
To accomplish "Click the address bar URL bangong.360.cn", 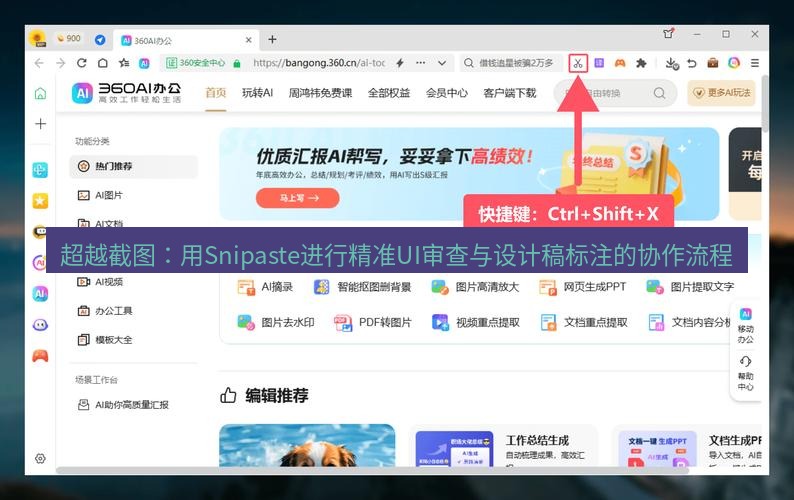I will point(319,63).
